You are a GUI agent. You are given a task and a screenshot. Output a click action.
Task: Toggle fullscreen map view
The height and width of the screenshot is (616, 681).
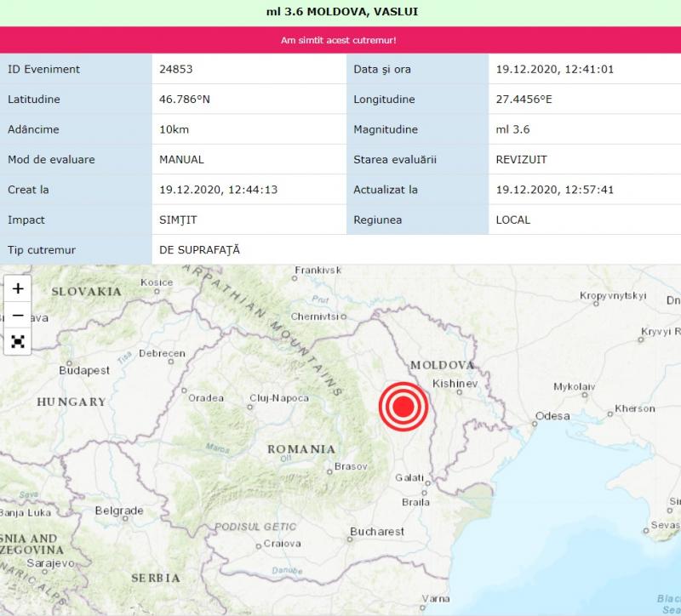(x=18, y=342)
